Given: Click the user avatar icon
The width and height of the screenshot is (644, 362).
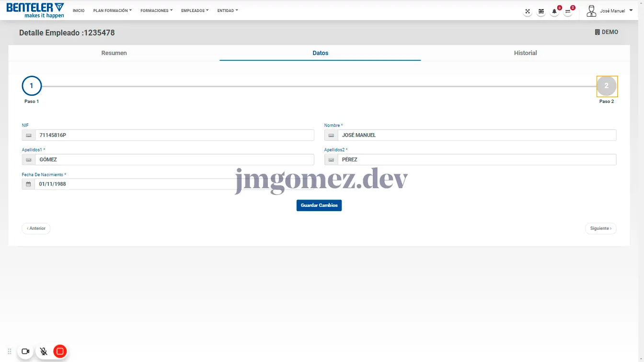Looking at the screenshot, I should pyautogui.click(x=591, y=11).
